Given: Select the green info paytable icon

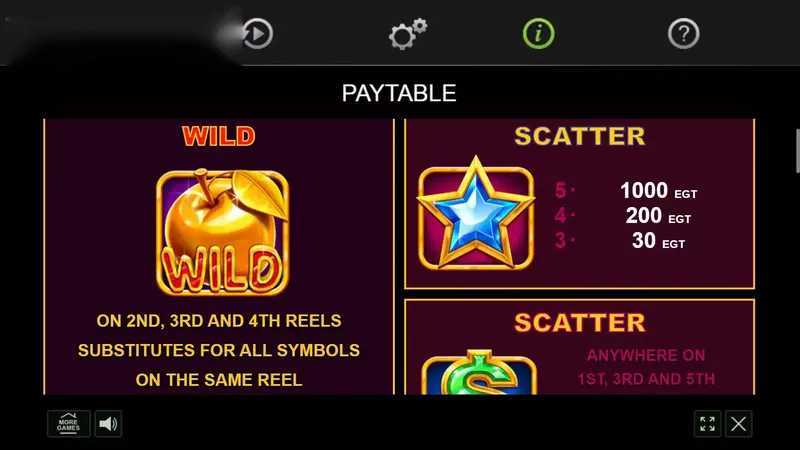Looking at the screenshot, I should point(538,34).
